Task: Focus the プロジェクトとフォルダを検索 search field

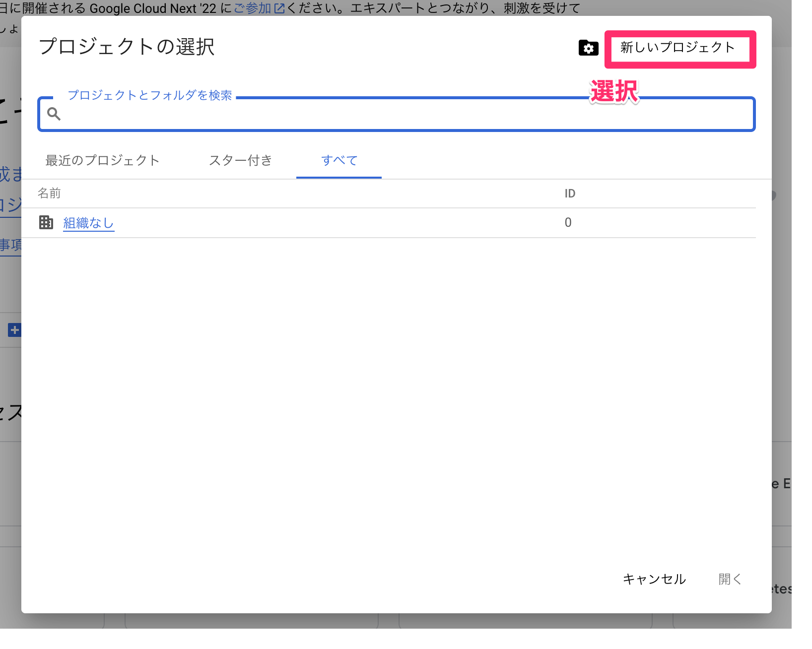Action: (396, 114)
